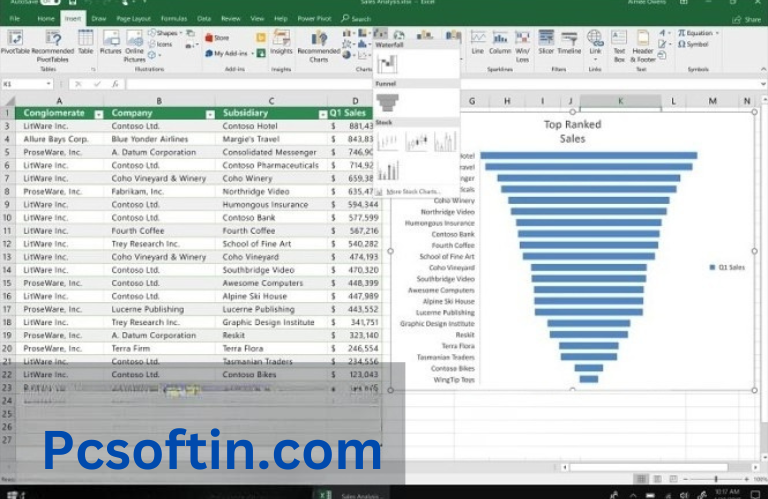The width and height of the screenshot is (768, 499).
Task: Switch to Normal view in status bar
Action: point(641,478)
